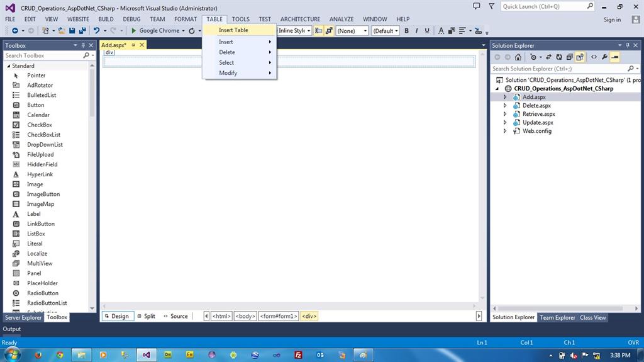Pin the Toolbox panel with pin icon
This screenshot has width=644, height=362.
pyautogui.click(x=83, y=45)
